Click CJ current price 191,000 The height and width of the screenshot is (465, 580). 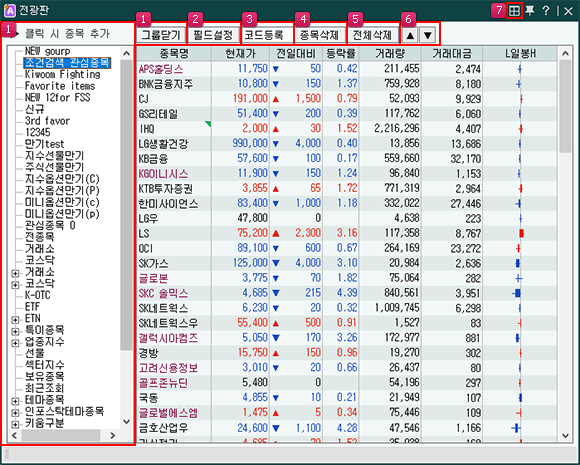pos(250,98)
